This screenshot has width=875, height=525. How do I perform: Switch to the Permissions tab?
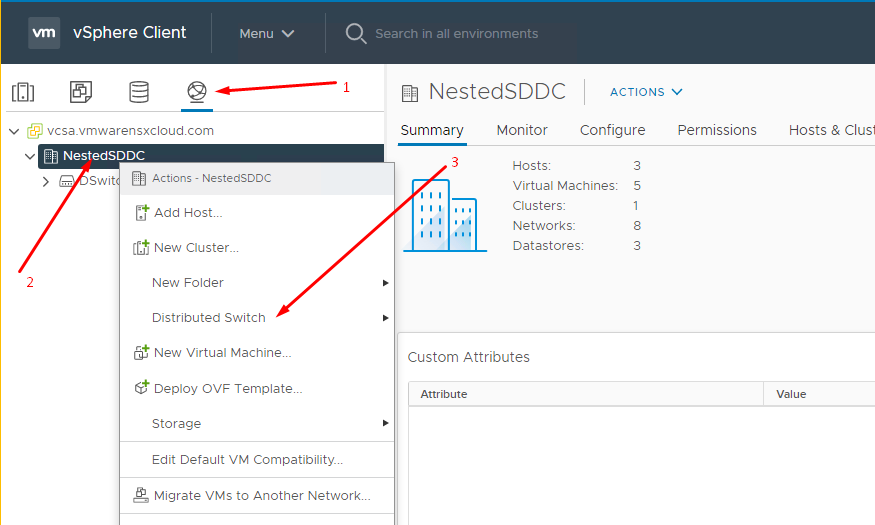pos(717,130)
